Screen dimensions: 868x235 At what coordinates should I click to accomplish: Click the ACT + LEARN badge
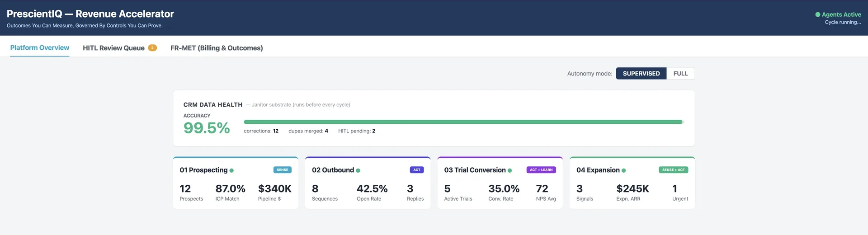click(541, 170)
